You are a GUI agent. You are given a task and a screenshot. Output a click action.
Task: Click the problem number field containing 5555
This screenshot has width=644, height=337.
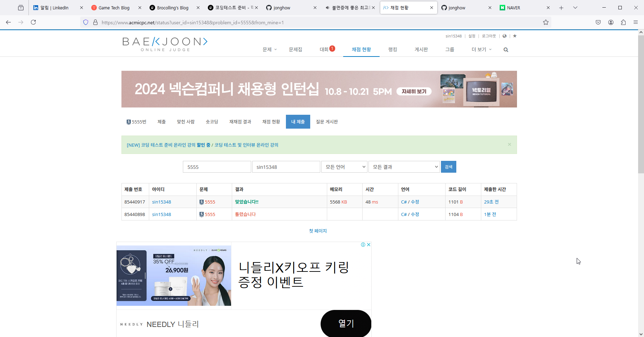[x=217, y=167]
